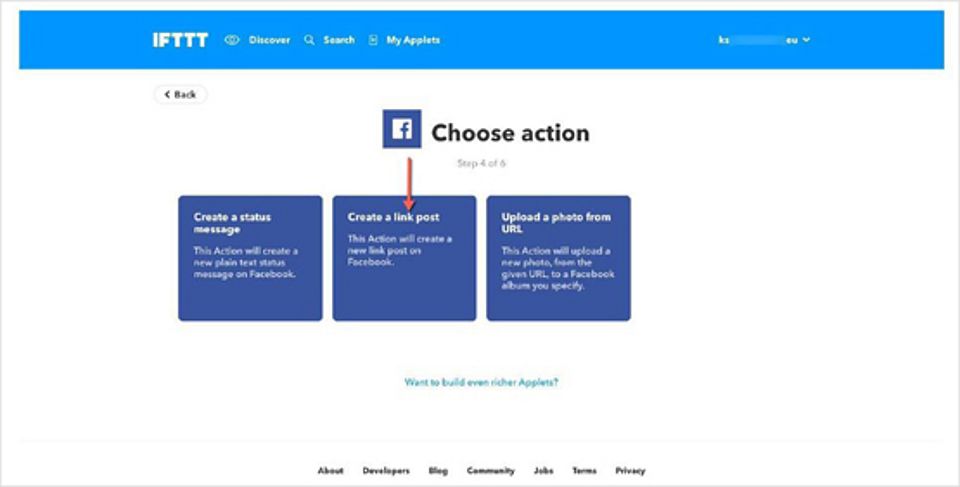Open the About footer link
Viewport: 960px width, 487px height.
(x=330, y=470)
